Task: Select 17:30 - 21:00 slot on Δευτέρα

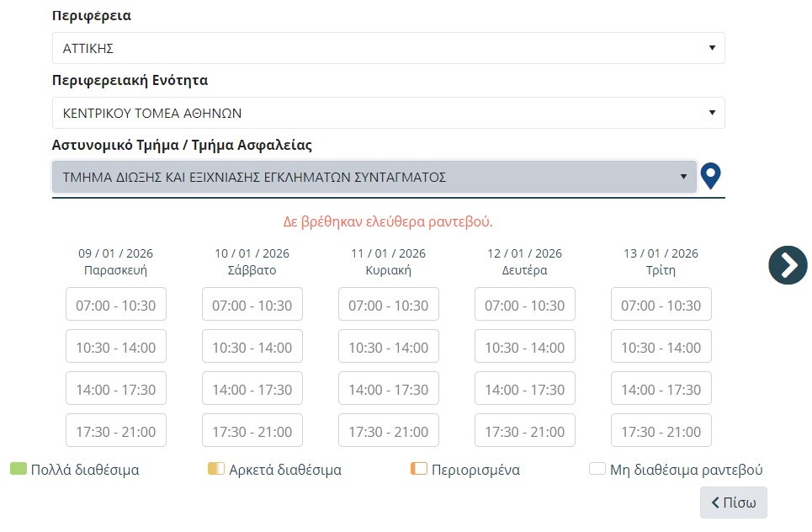Action: [x=525, y=431]
